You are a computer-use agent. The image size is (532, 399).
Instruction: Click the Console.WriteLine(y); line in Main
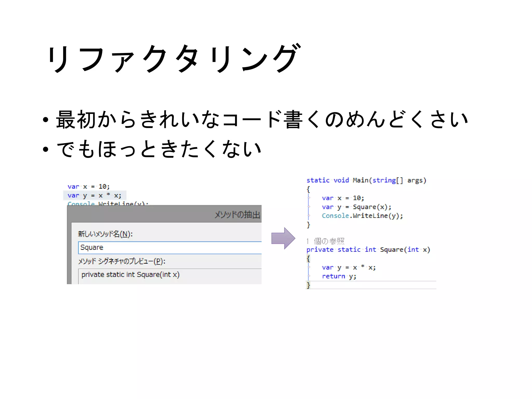click(x=362, y=216)
